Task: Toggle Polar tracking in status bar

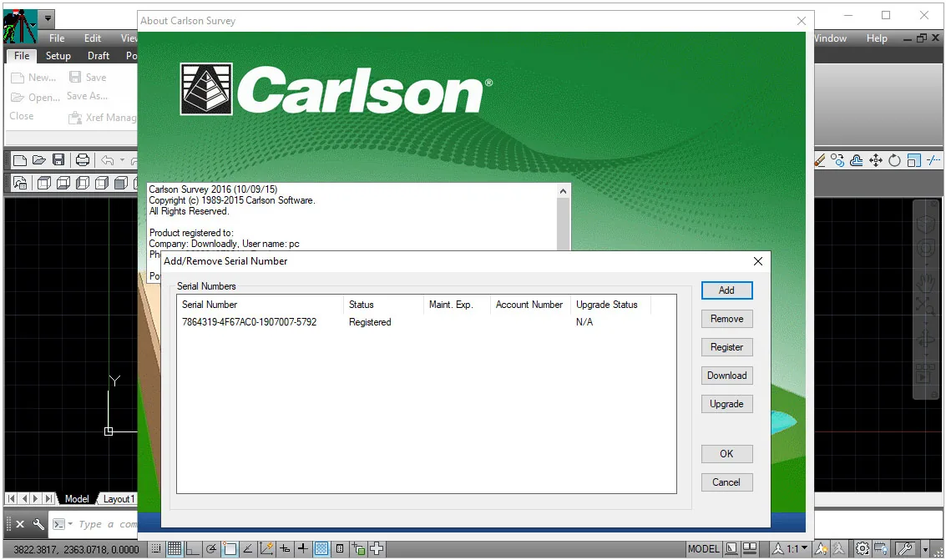Action: (x=211, y=548)
